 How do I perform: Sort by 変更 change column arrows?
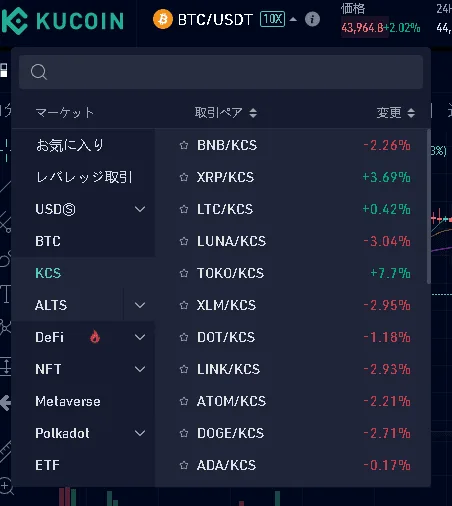point(411,113)
